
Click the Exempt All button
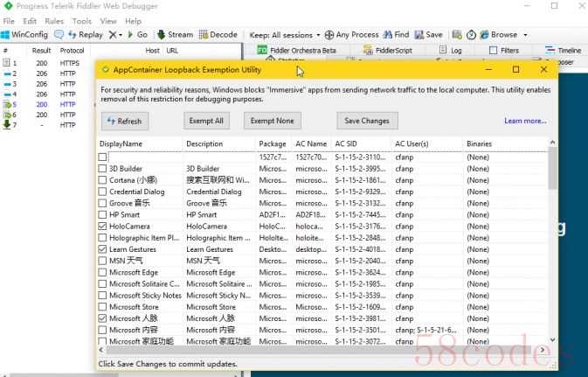(206, 121)
